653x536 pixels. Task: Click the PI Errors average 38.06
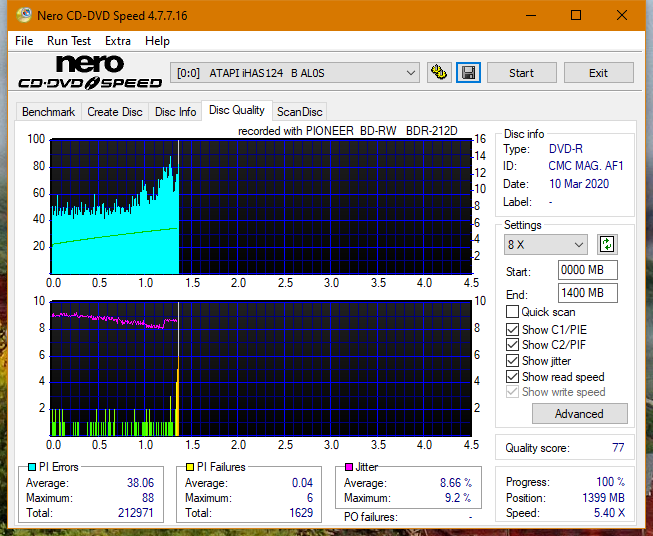click(x=140, y=483)
